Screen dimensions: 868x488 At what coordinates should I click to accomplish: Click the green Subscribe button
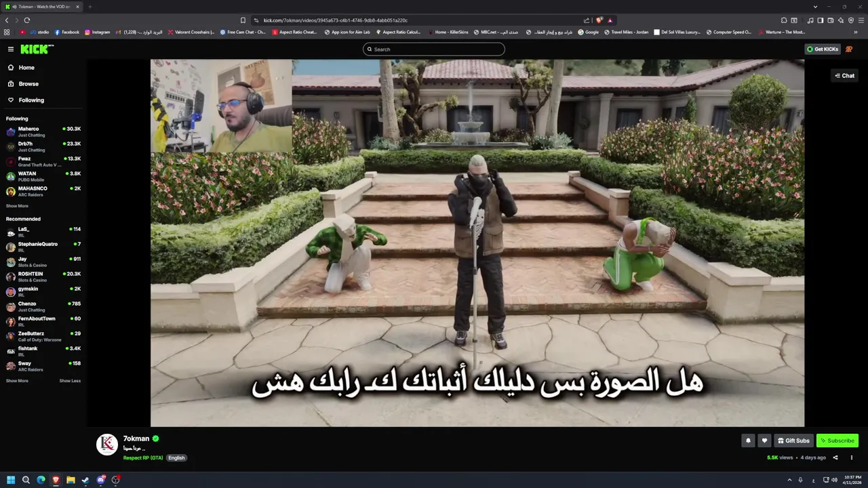(x=837, y=441)
